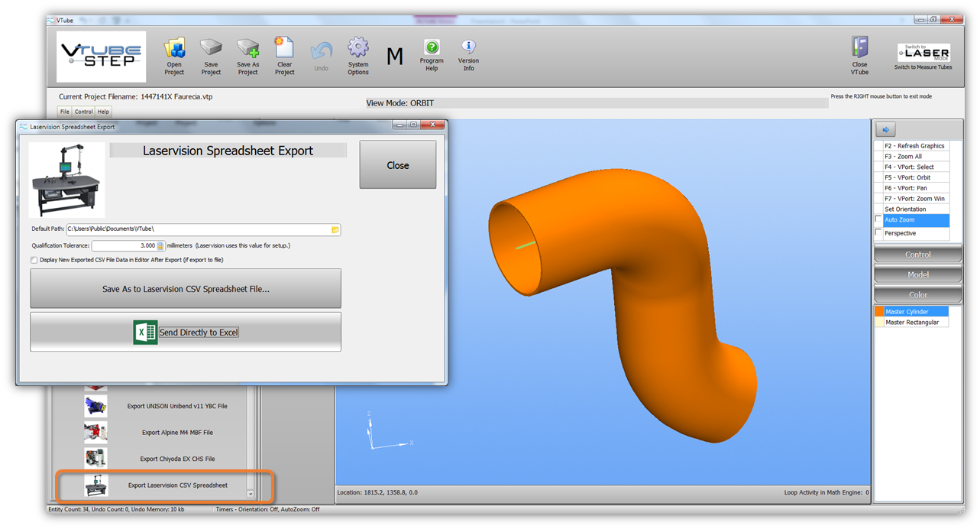Open the File menu
Image resolution: width=980 pixels, height=529 pixels.
(x=65, y=112)
